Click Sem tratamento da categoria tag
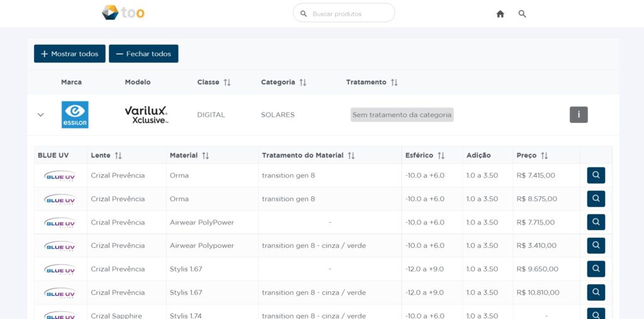 tap(402, 115)
